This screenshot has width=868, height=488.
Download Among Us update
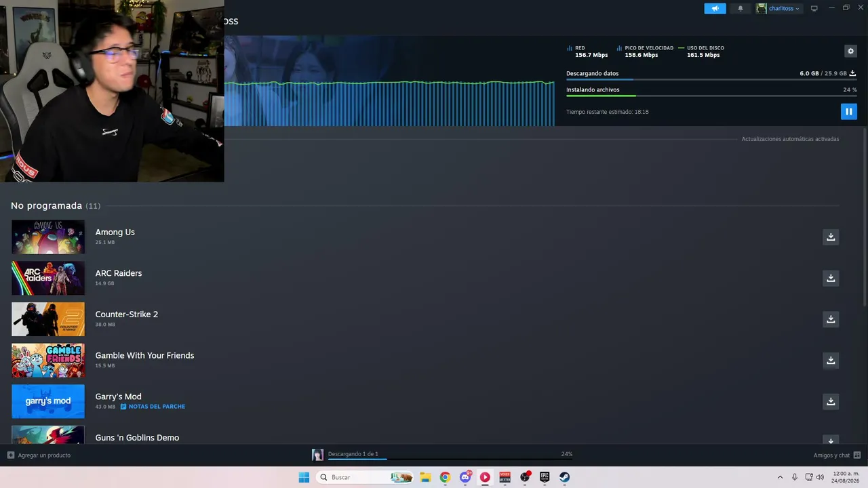tap(831, 237)
